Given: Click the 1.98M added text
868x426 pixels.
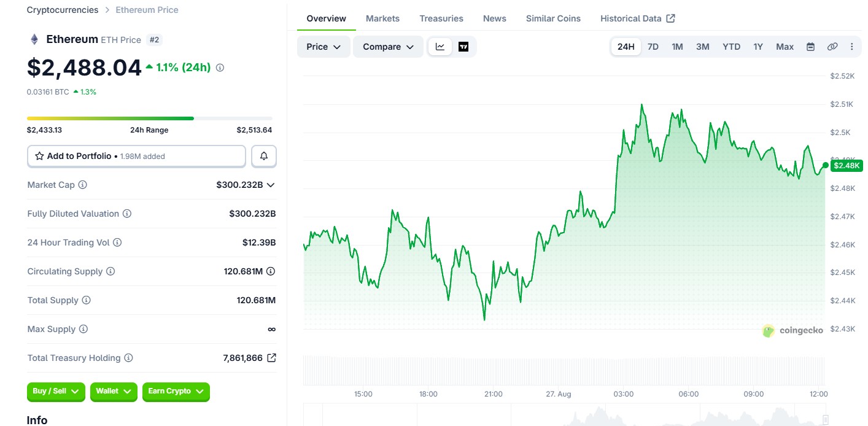Looking at the screenshot, I should click(x=142, y=157).
